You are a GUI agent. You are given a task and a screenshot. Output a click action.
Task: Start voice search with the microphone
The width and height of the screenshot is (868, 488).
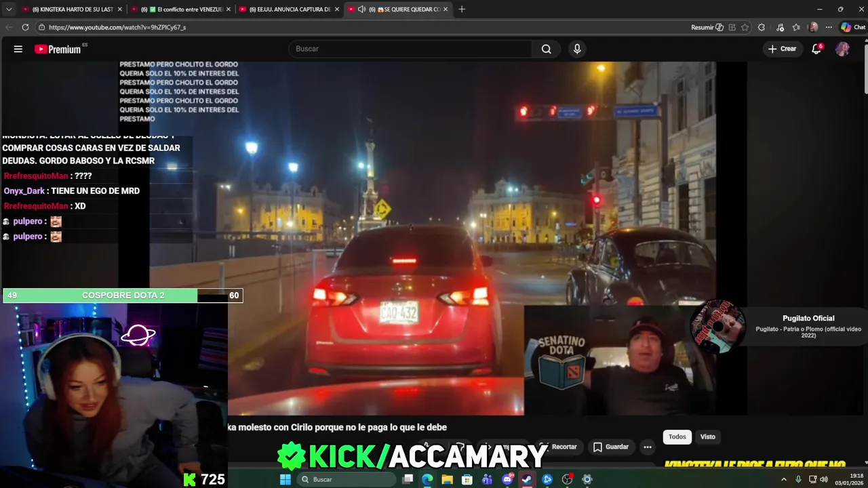click(x=577, y=49)
